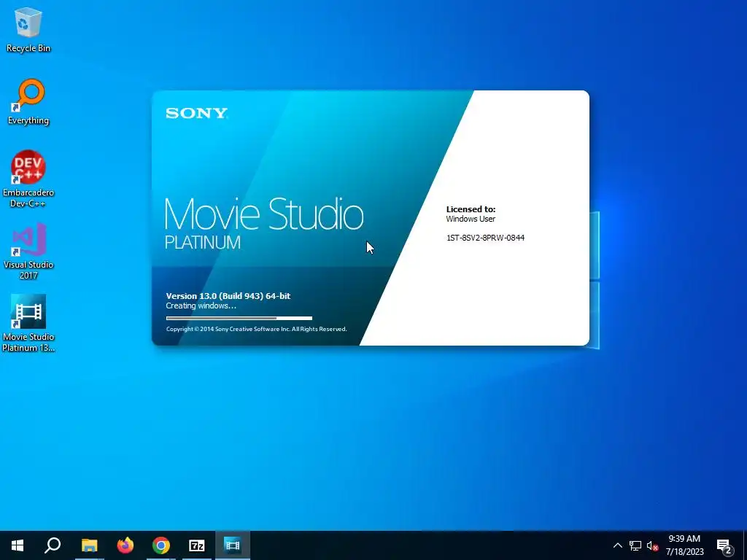Click the Movie Studio Platinum splash title
The height and width of the screenshot is (560, 747).
tap(264, 223)
